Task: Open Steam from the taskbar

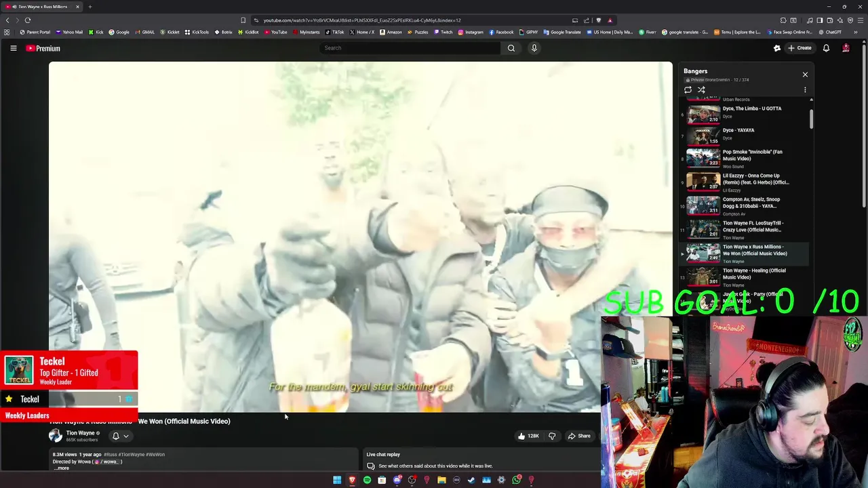Action: point(471,480)
